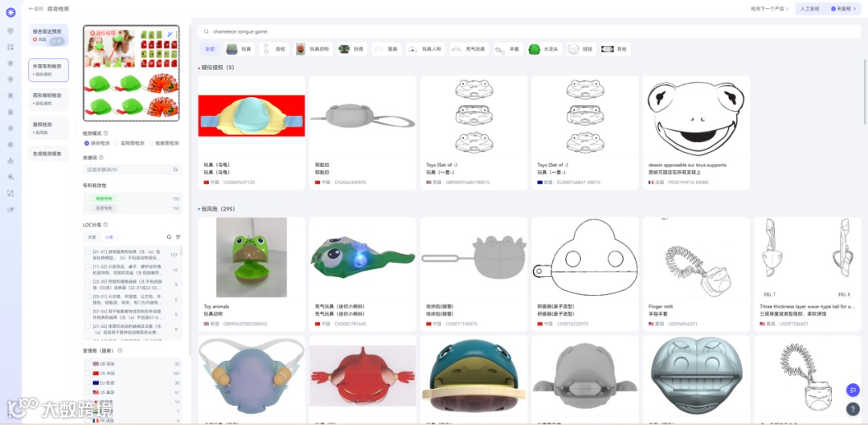Click help icon beside LOC分类
This screenshot has width=868, height=425.
click(106, 225)
